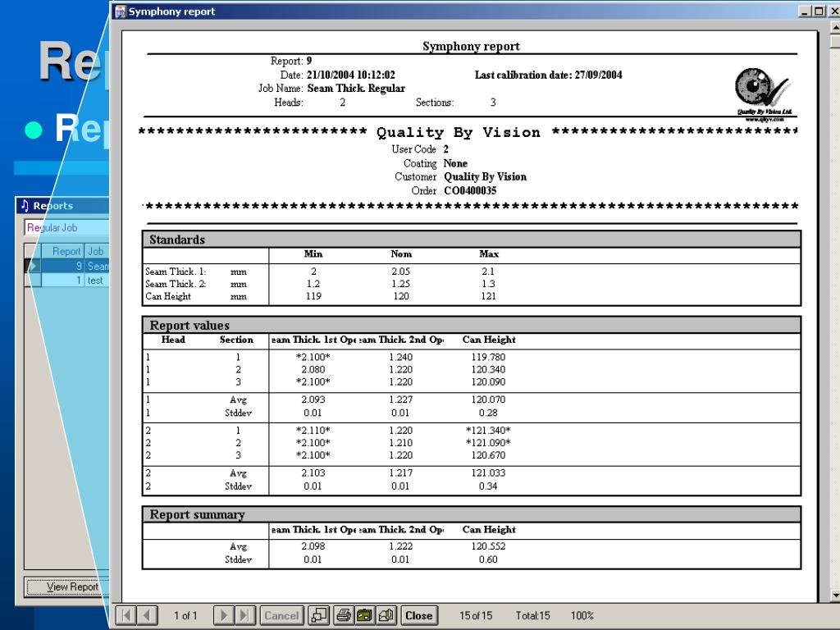The height and width of the screenshot is (630, 840).
Task: Click the Job column header in Reports window
Action: [97, 251]
